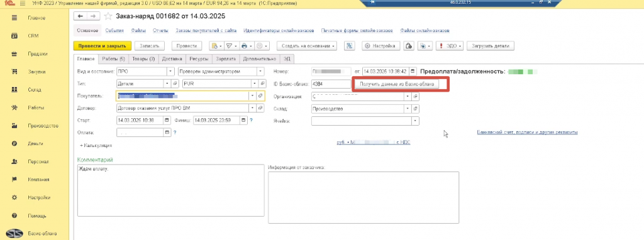644x240 pixels.
Task: Open the Договор dropdown list
Action: tap(252, 108)
